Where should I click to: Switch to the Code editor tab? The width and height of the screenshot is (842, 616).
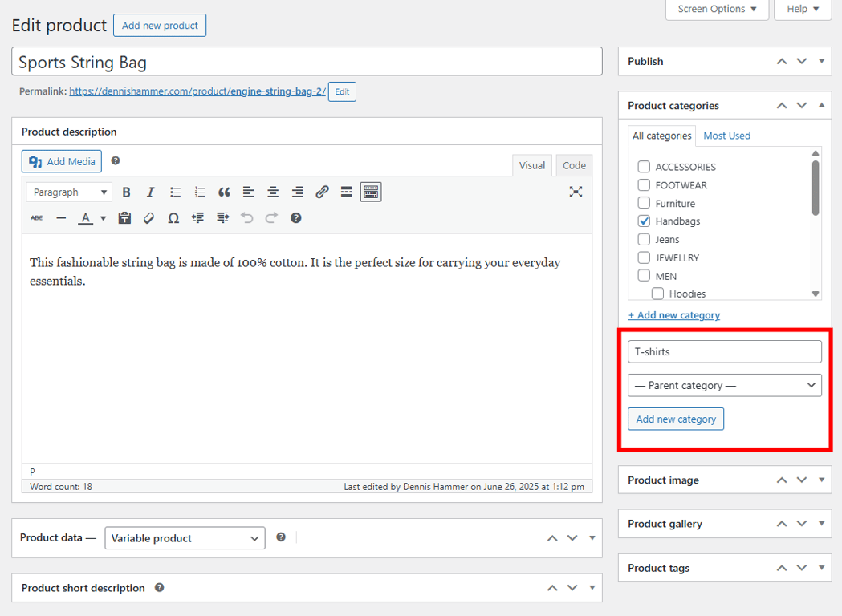coord(573,164)
